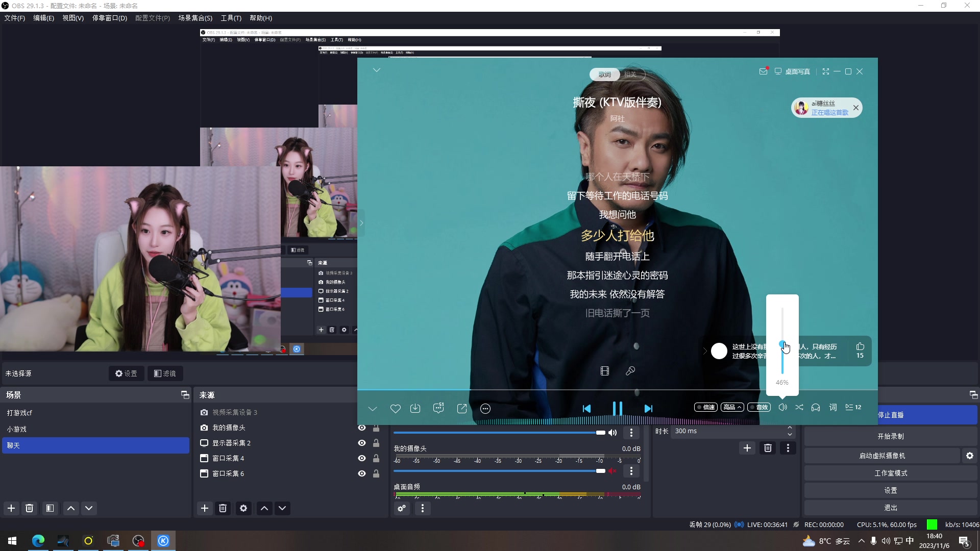The image size is (980, 551).
Task: Toggle desktop lyrics 词 button
Action: click(833, 407)
